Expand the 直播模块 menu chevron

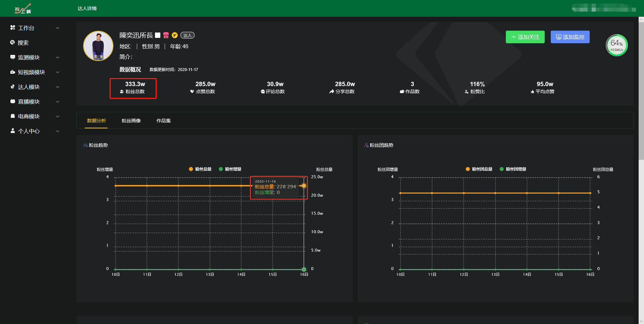58,102
